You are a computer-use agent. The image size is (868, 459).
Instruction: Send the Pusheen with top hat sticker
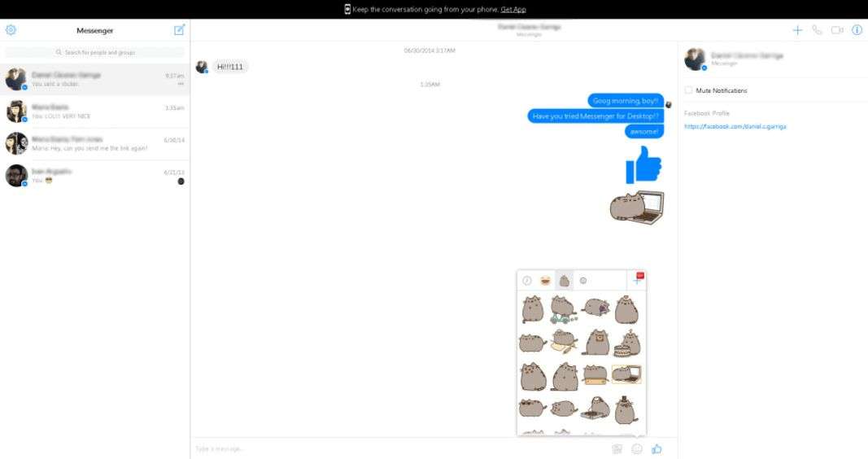coord(626,409)
